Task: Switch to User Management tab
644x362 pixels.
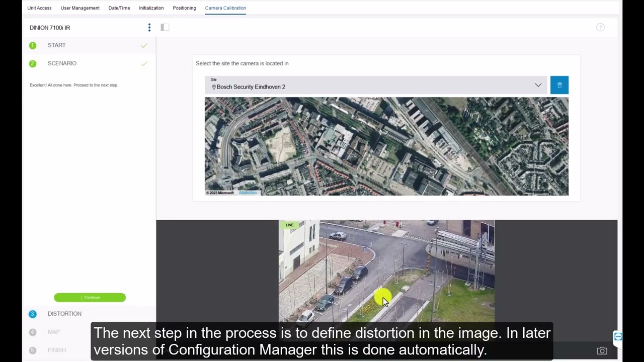Action: tap(80, 8)
